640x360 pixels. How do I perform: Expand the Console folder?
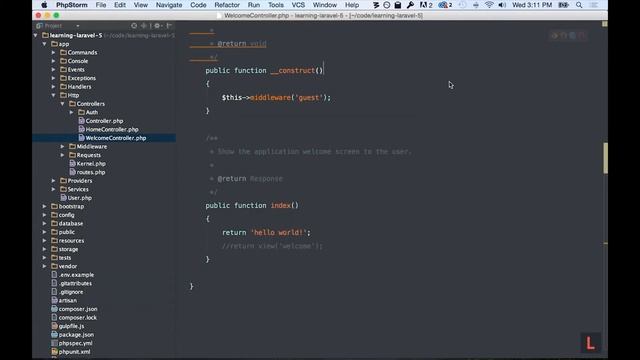(x=53, y=61)
